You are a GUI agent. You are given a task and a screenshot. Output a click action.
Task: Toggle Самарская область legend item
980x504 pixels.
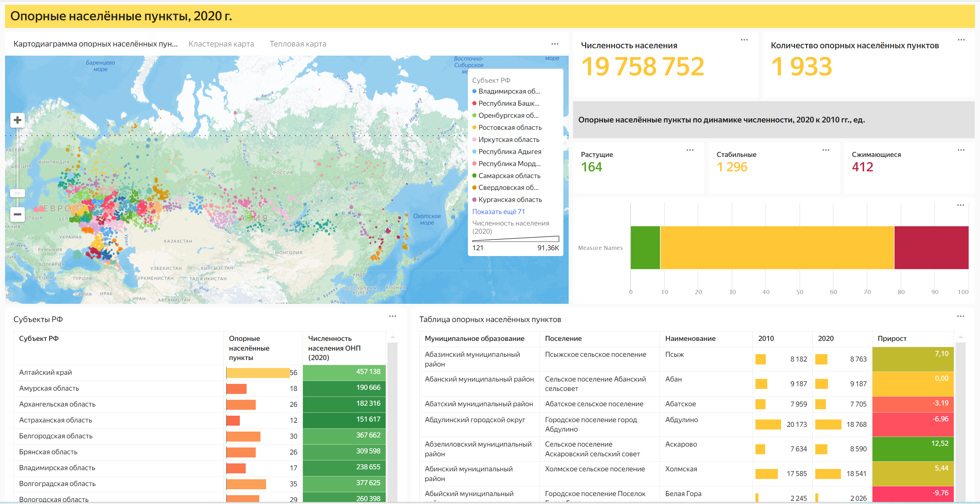506,176
